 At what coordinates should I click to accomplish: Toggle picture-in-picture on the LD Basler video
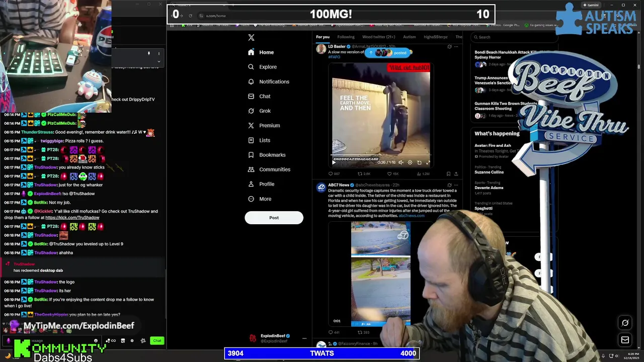pyautogui.click(x=419, y=162)
